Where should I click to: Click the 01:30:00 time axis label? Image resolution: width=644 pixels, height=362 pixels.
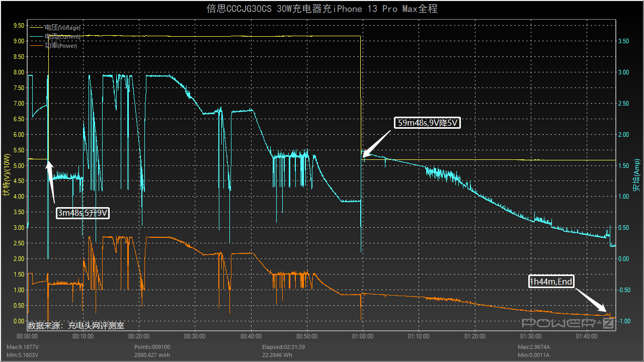pyautogui.click(x=530, y=336)
